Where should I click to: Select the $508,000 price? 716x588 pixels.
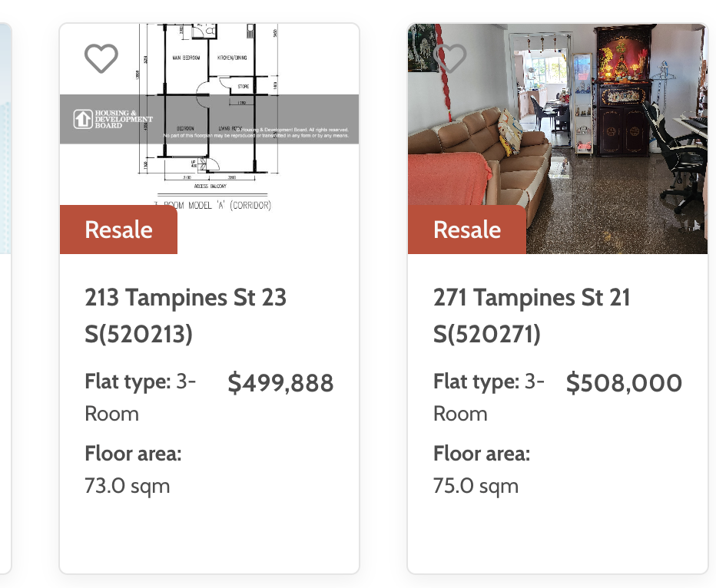[624, 382]
